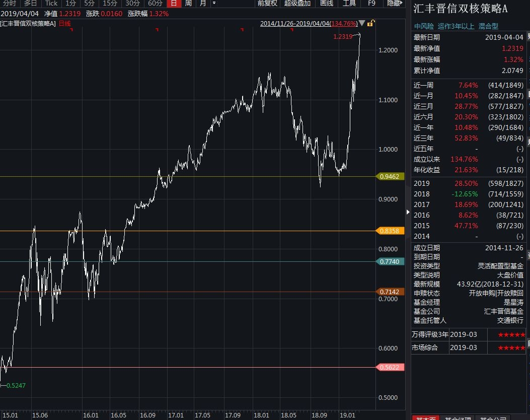Click the 2014/11/26-2019/04/04 date range link
530x420 pixels.
pyautogui.click(x=309, y=24)
